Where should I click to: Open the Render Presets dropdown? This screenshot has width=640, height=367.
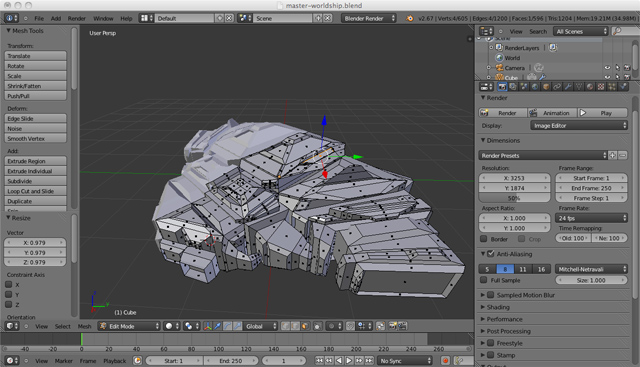(x=543, y=156)
